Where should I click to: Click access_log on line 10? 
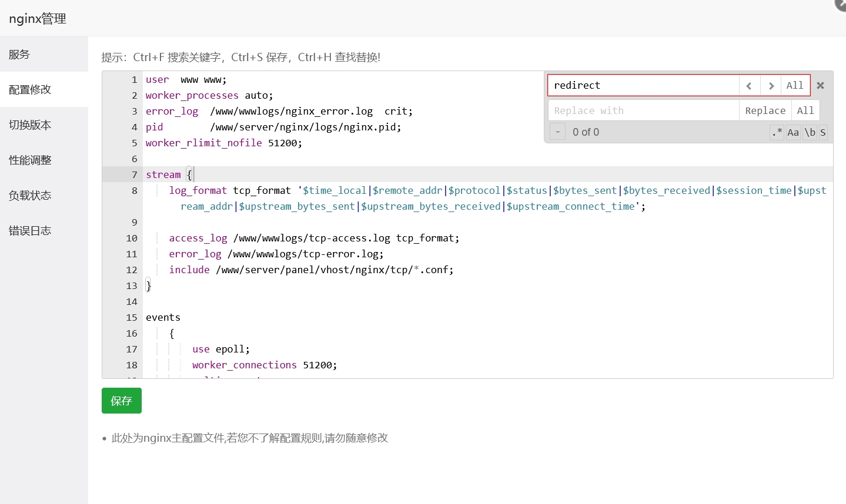pyautogui.click(x=198, y=238)
